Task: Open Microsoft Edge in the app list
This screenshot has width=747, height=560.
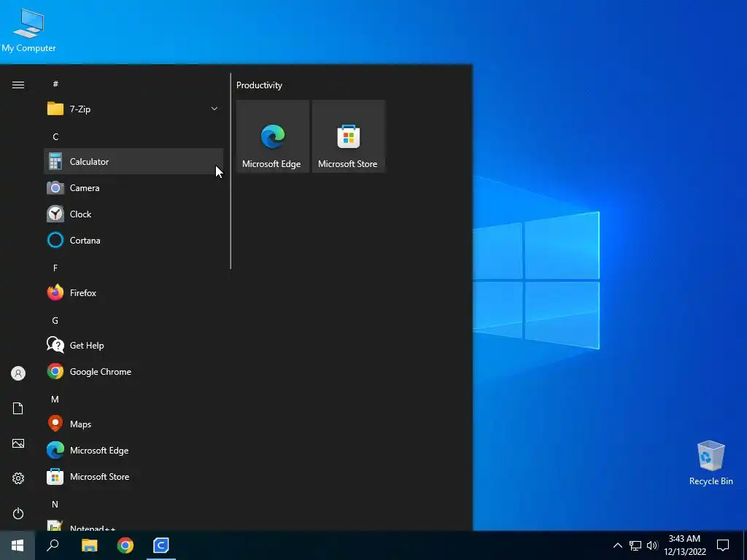Action: click(133, 450)
